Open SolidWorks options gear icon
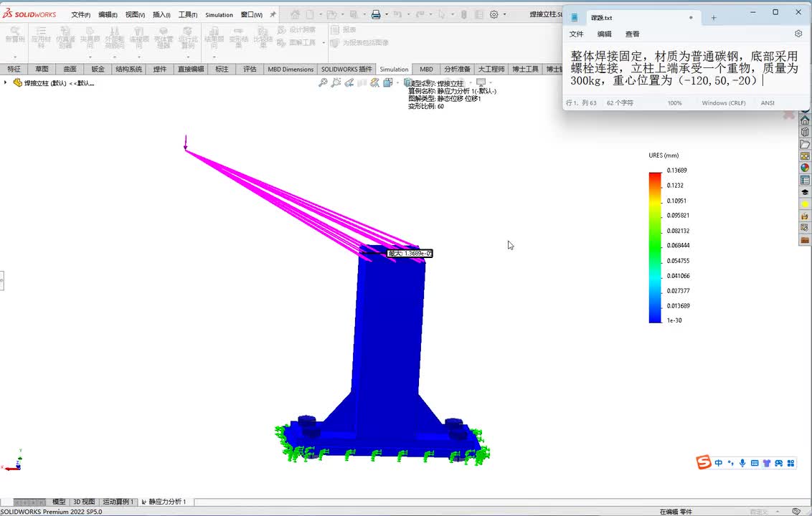812x516 pixels. [x=494, y=14]
